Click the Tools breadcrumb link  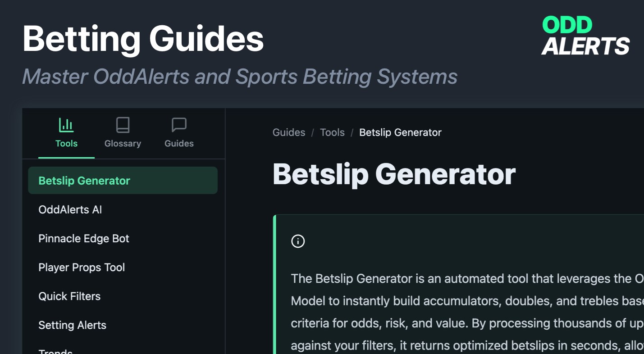tap(332, 132)
